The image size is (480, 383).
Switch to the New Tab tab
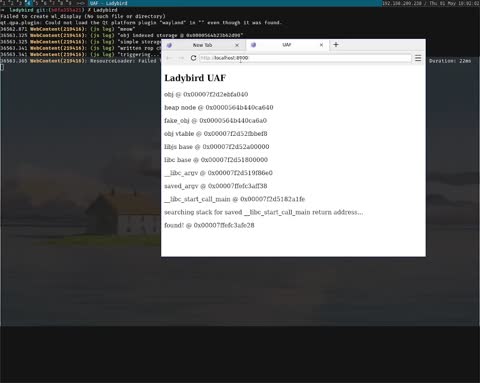tap(203, 45)
